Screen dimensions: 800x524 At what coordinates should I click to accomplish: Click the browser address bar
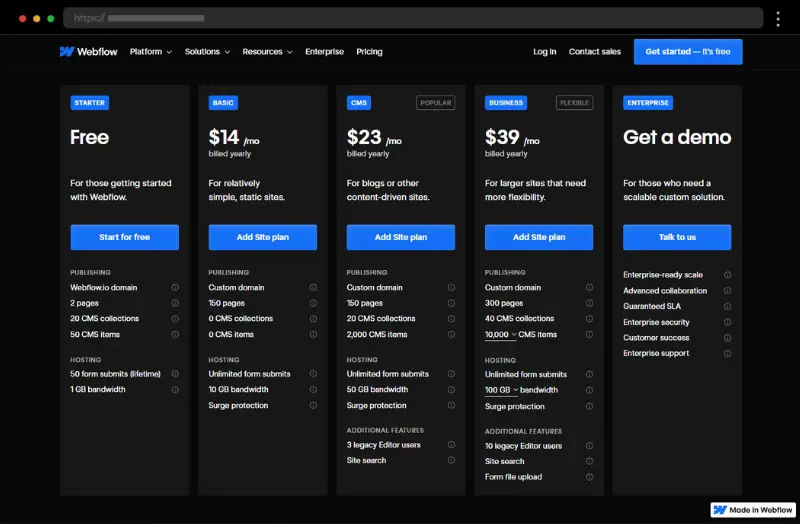(x=413, y=18)
